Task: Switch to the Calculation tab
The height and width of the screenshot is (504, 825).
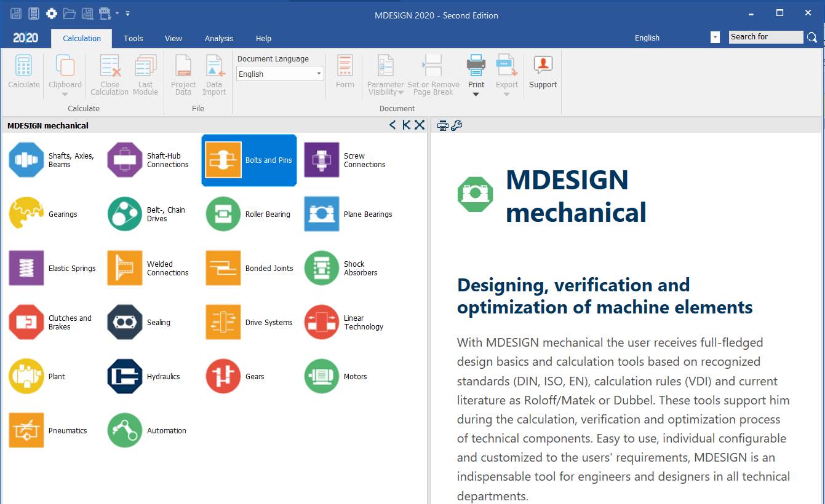Action: click(x=82, y=38)
